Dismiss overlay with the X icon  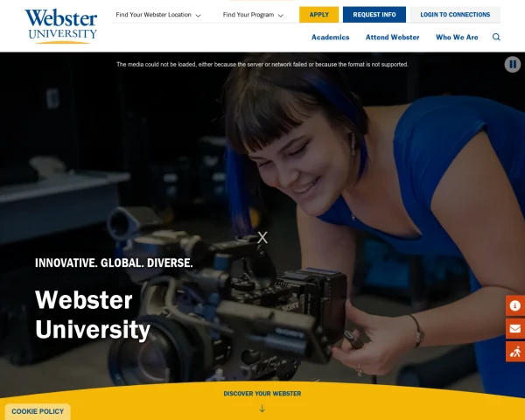click(262, 238)
